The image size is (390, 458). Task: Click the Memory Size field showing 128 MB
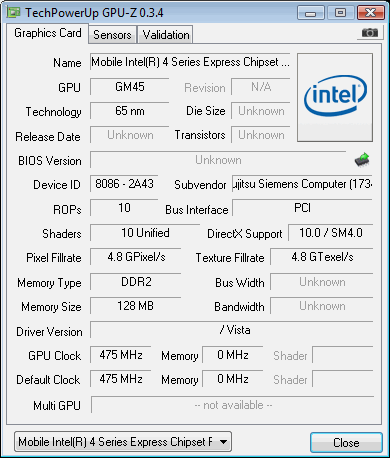tap(136, 306)
